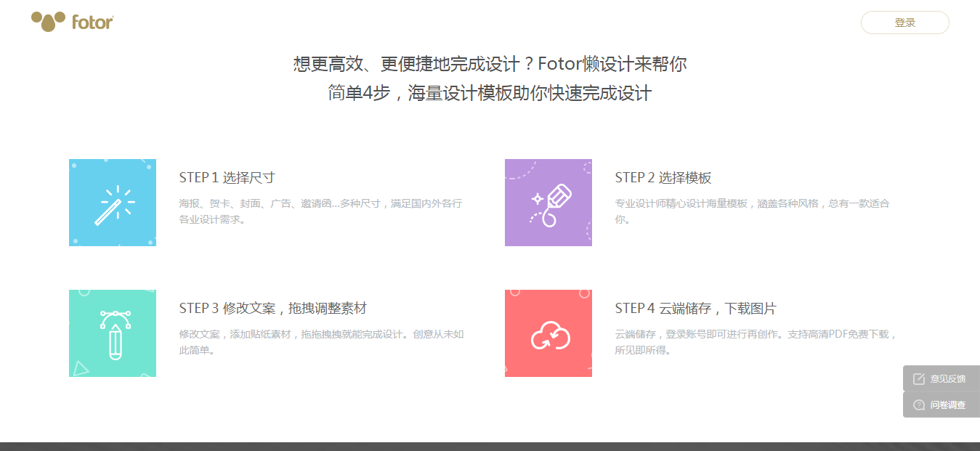Click heading STEP 3 修改文案，拖拽调整素材

click(272, 309)
